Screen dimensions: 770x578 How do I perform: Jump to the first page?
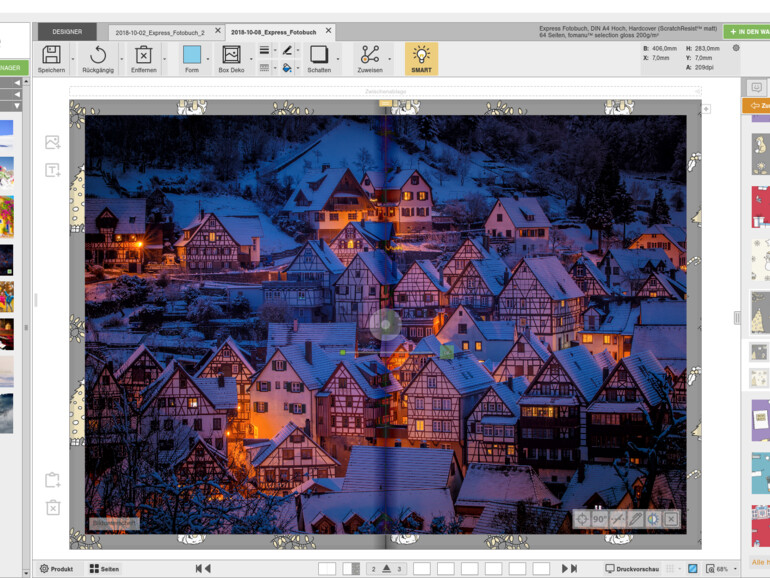tap(198, 568)
